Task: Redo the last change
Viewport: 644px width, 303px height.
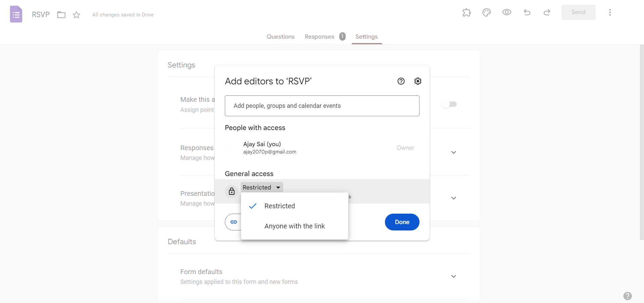Action: click(547, 12)
